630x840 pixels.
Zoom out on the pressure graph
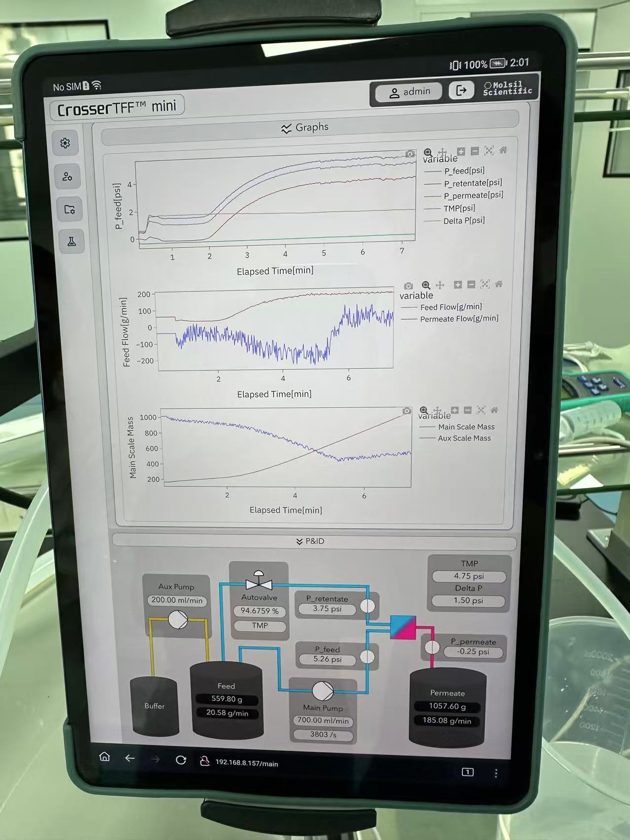[x=474, y=151]
